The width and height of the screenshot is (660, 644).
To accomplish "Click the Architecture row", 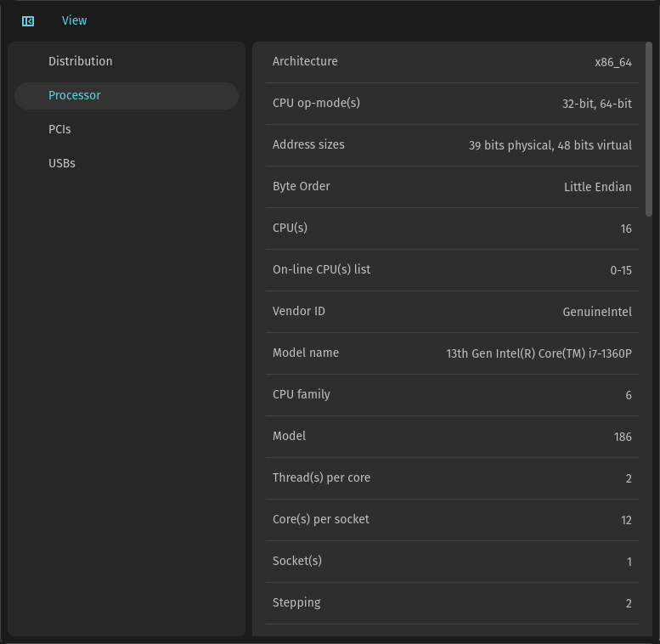I will pyautogui.click(x=452, y=62).
